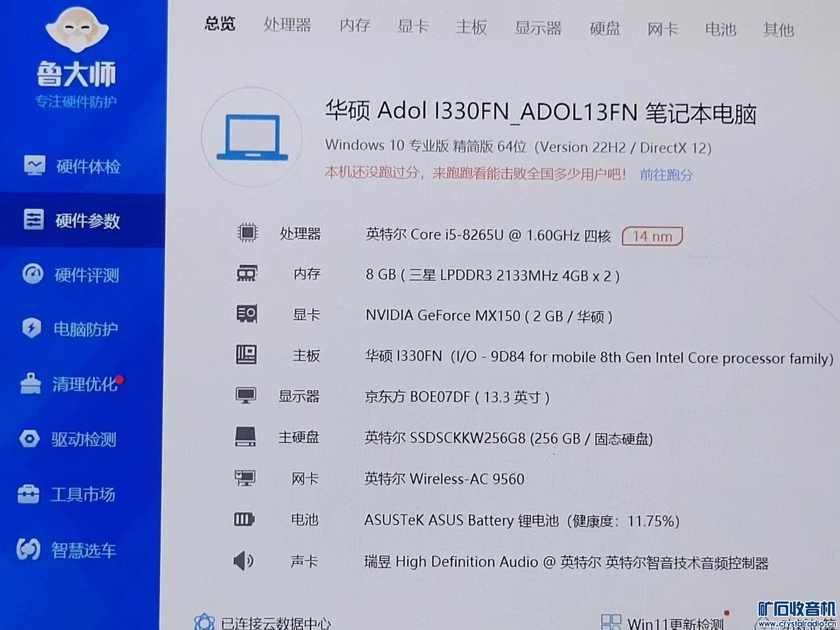
Task: Click the Core i5-8265U processor value
Action: (488, 235)
